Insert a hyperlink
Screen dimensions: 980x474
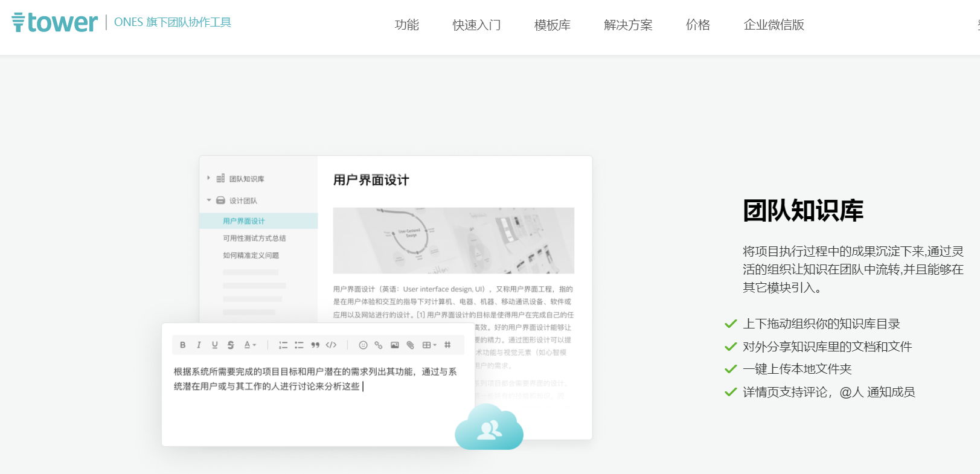[379, 345]
